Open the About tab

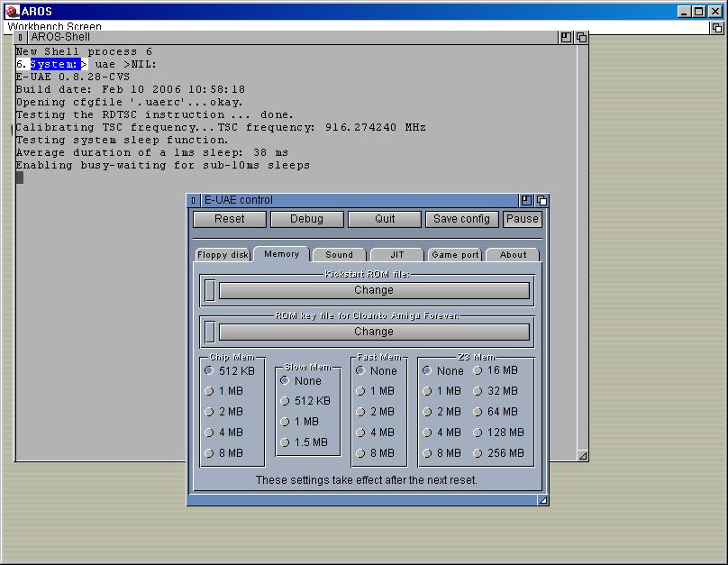[x=513, y=255]
